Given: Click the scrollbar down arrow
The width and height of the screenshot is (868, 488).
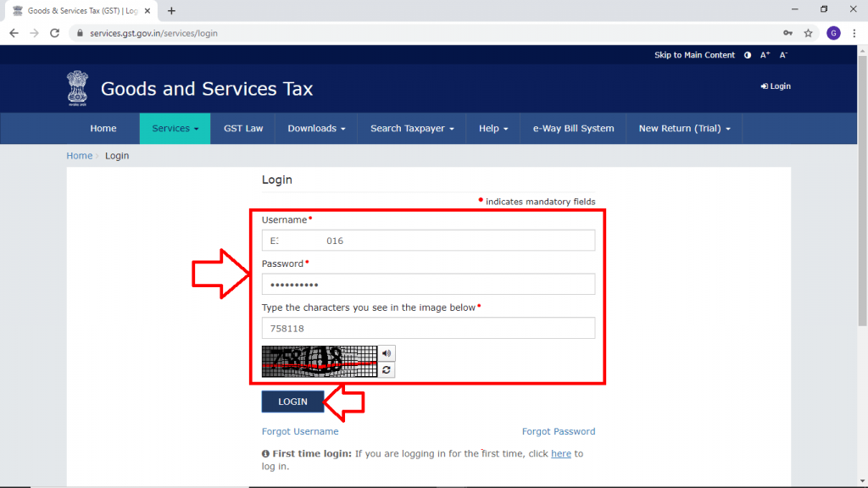Looking at the screenshot, I should pos(862,481).
